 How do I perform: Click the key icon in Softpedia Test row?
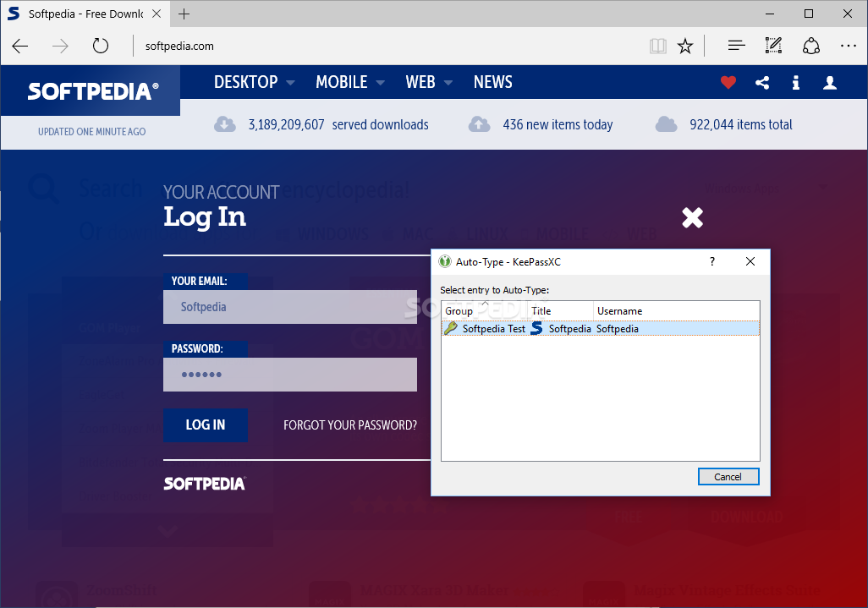[451, 328]
